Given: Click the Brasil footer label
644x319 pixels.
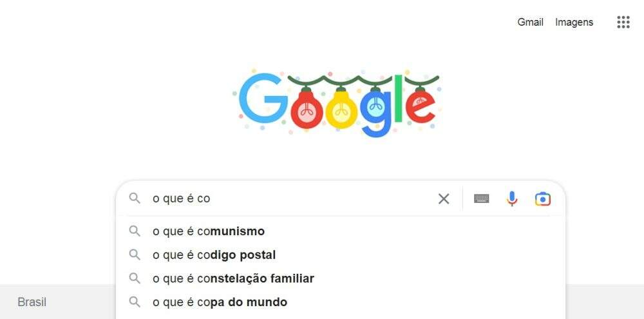Looking at the screenshot, I should [x=32, y=302].
